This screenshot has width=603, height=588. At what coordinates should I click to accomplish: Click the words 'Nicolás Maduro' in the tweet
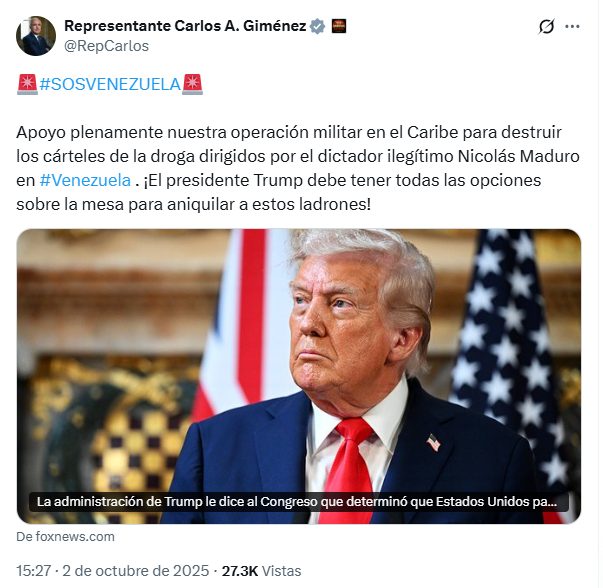[518, 156]
